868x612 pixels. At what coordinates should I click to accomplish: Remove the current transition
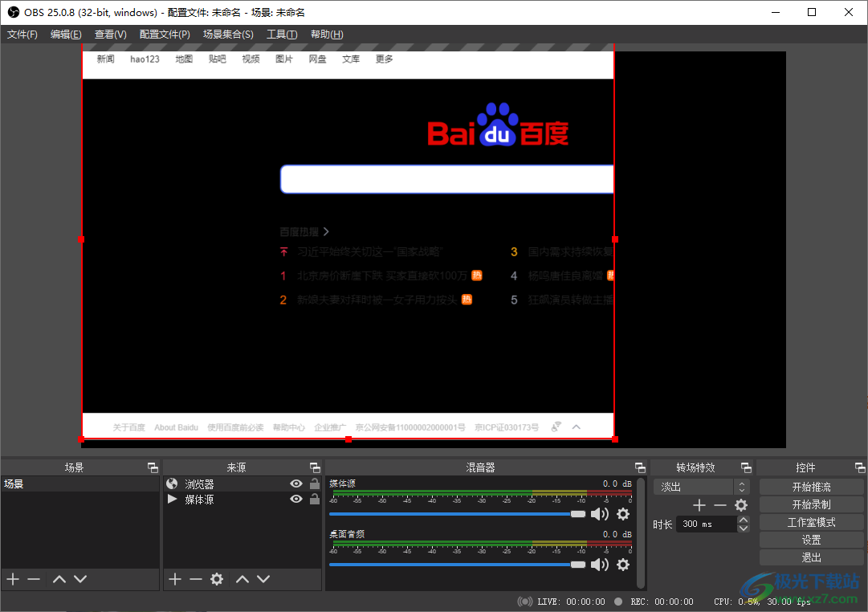click(719, 505)
